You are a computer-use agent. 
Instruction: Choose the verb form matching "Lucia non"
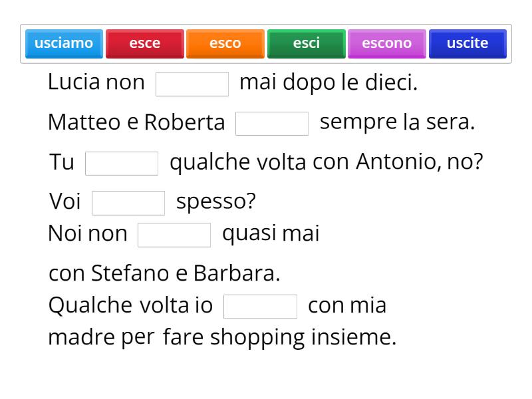(144, 43)
